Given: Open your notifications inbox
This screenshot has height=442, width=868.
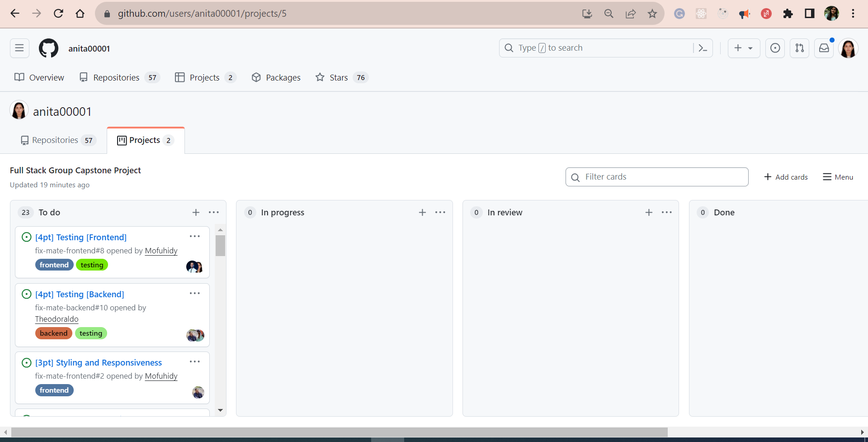Looking at the screenshot, I should click(824, 48).
